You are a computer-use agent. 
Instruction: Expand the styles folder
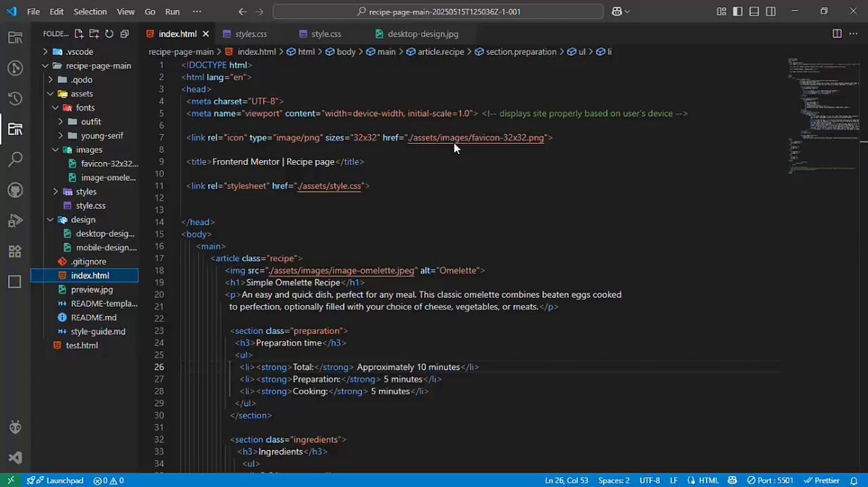tap(56, 192)
